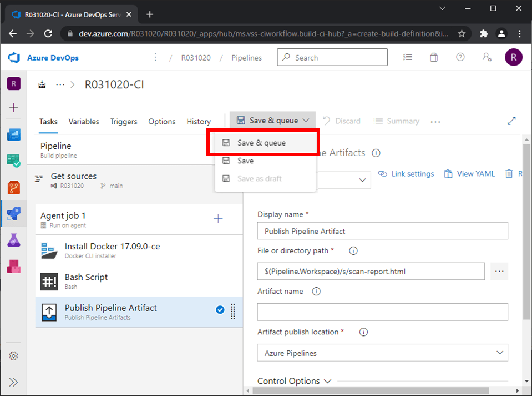532x396 pixels.
Task: Switch to the History tab
Action: 199,122
